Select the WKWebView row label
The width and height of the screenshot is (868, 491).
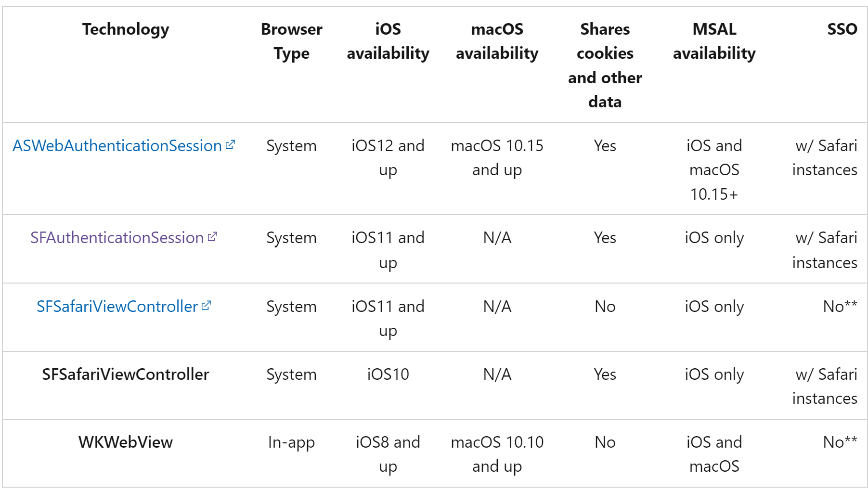[x=126, y=442]
